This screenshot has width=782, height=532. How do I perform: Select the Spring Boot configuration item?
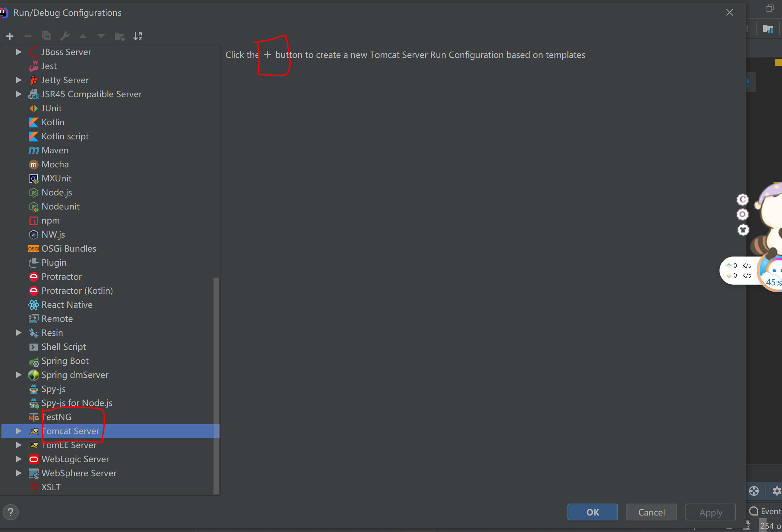coord(65,360)
